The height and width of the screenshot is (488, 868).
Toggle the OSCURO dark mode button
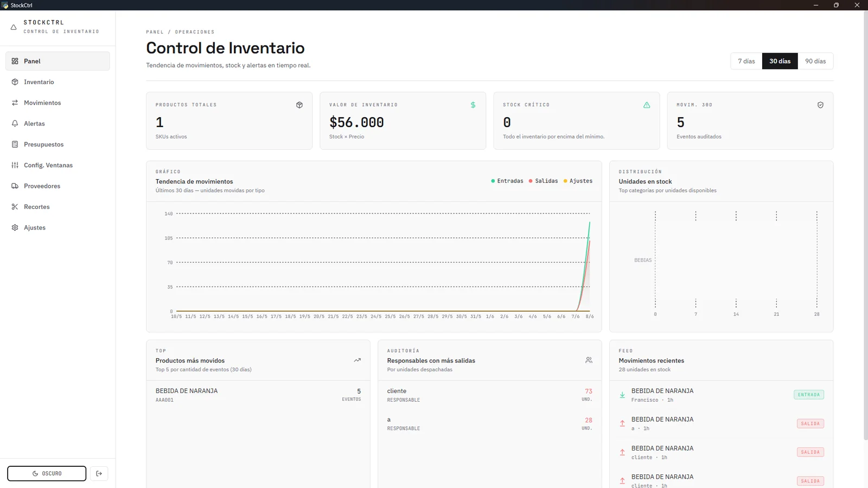47,473
